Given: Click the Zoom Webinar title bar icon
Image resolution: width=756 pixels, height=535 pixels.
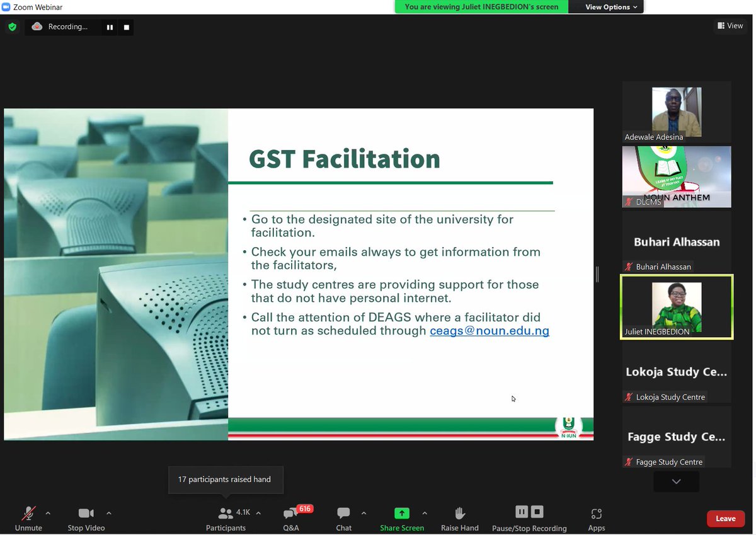Looking at the screenshot, I should click(x=7, y=7).
